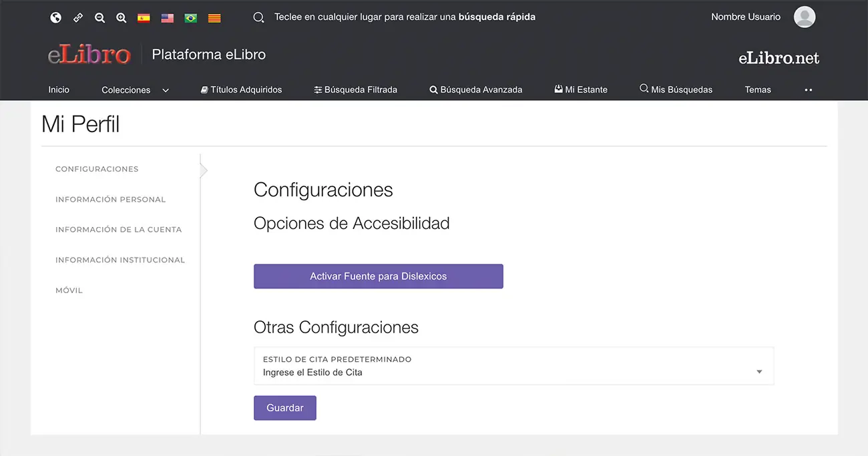This screenshot has width=868, height=456.
Task: Click the eLibro logo
Action: pyautogui.click(x=89, y=55)
